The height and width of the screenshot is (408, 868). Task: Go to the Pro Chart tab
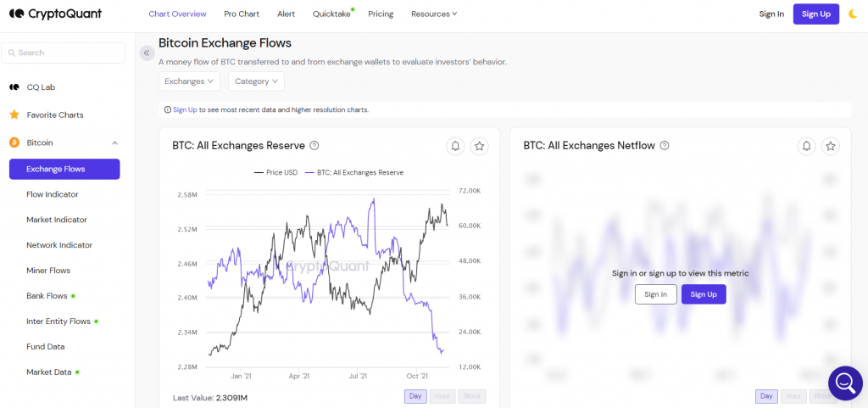coord(242,14)
